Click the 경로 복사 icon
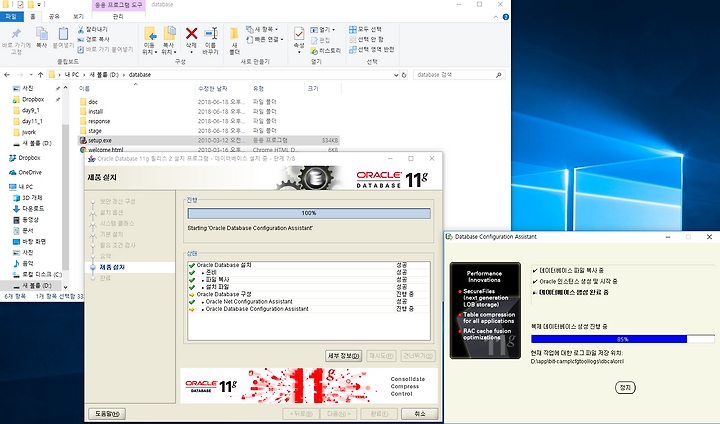Viewport: 720px width, 424px height. [81, 40]
